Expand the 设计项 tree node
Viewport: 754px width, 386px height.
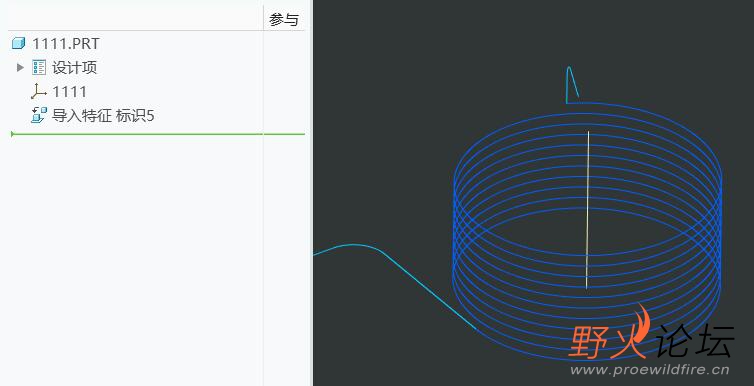tap(20, 67)
